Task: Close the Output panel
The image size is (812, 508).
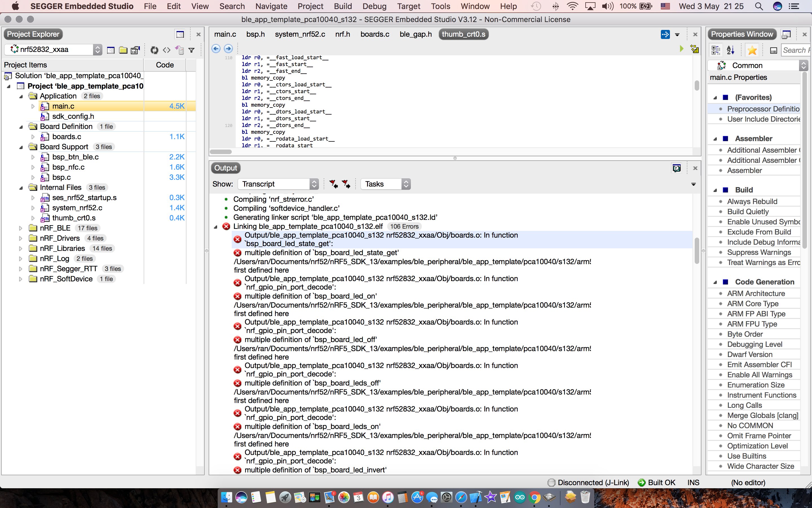Action: click(695, 168)
